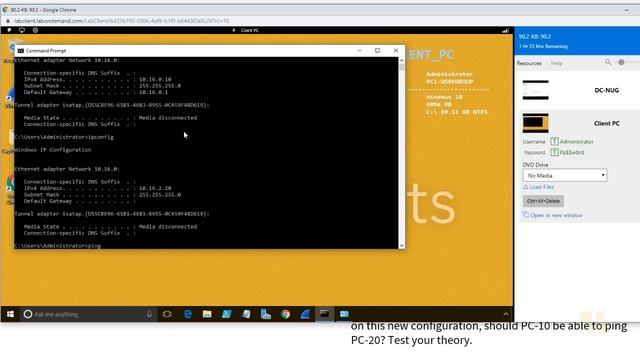Open File Explorer from the taskbar
The width and height of the screenshot is (640, 360).
pos(207,314)
